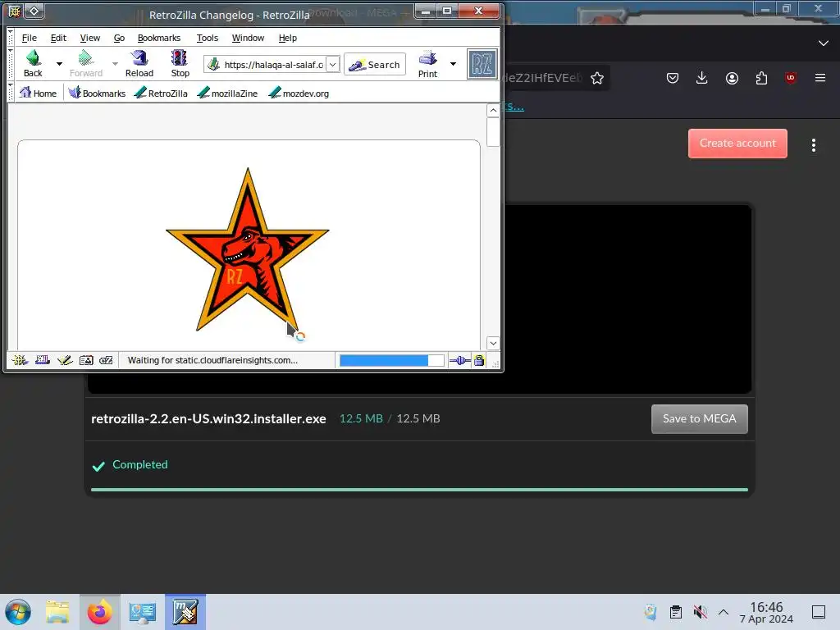This screenshot has height=630, width=840.
Task: Go to Home from personal toolbar
Action: [38, 94]
